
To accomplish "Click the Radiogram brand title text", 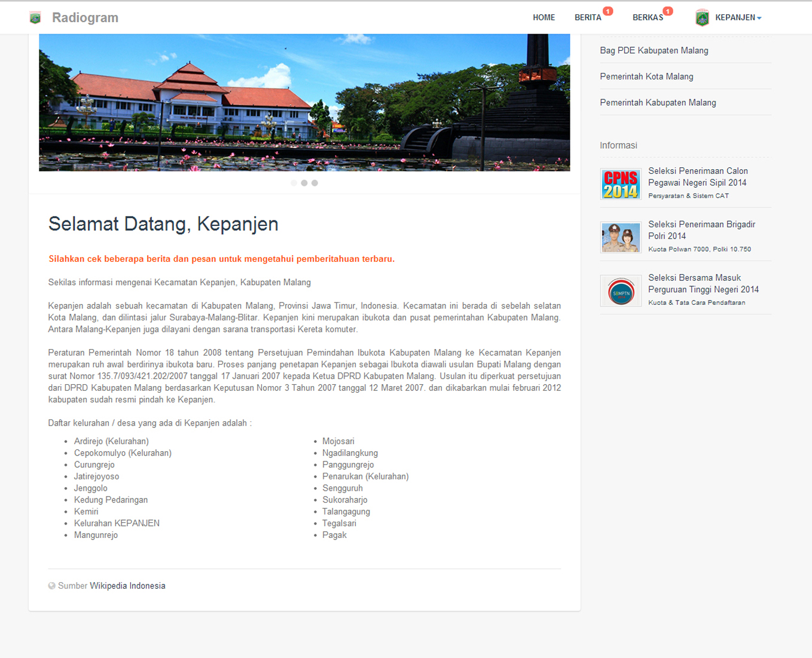I will pos(85,18).
